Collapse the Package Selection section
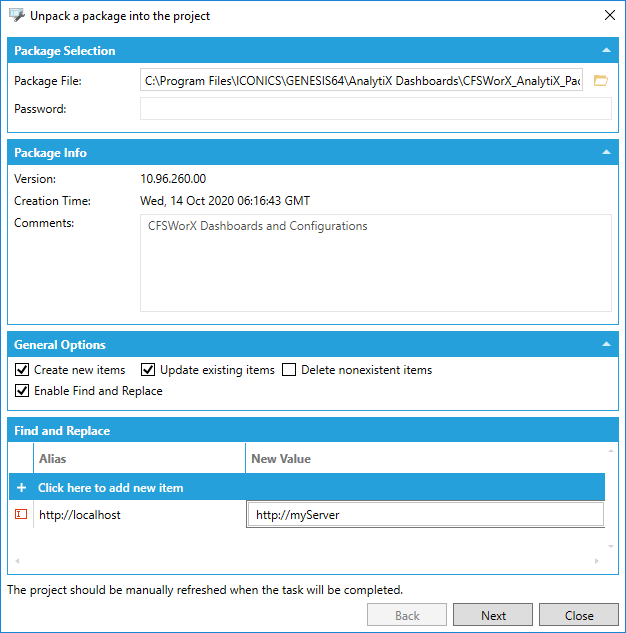The height and width of the screenshot is (633, 626). point(606,50)
